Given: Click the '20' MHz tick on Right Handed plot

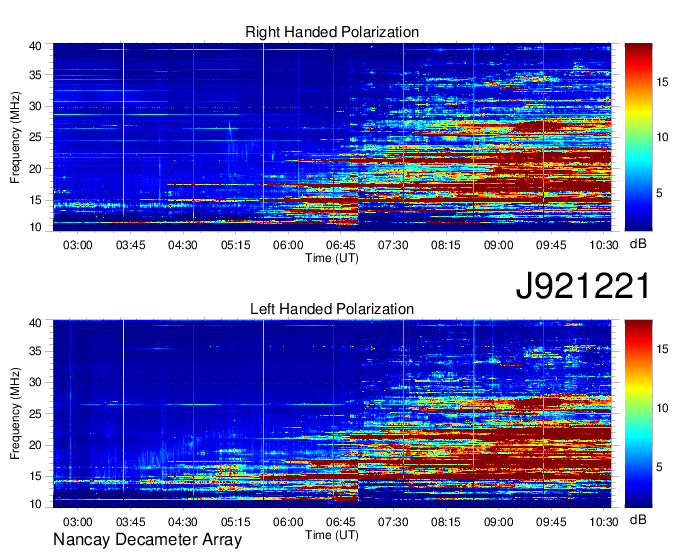Looking at the screenshot, I should click(36, 169).
